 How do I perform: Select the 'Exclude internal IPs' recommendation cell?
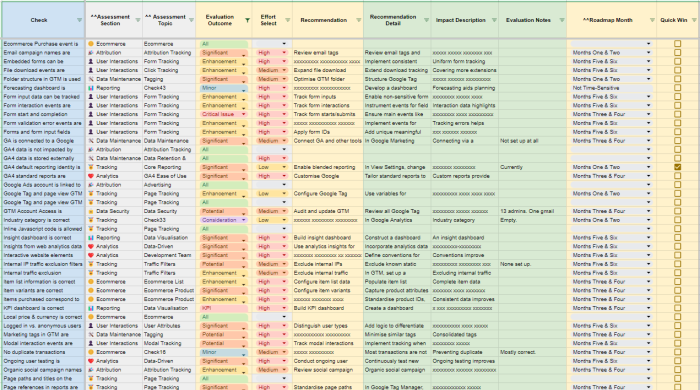pyautogui.click(x=328, y=264)
